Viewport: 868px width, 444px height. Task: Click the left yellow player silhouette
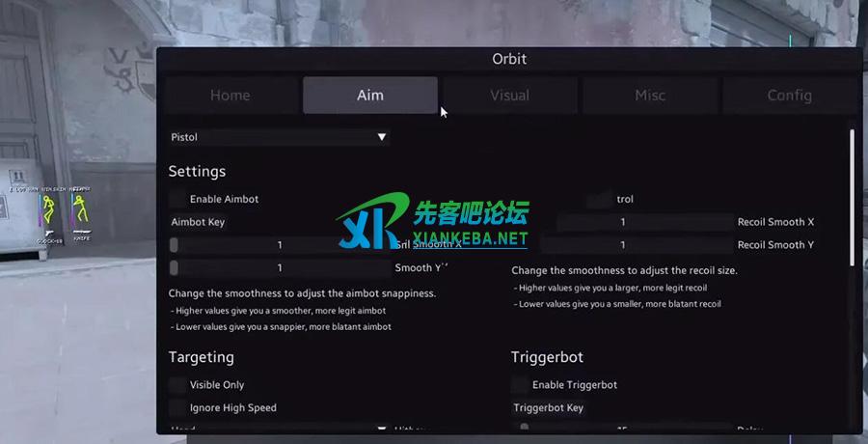50,210
